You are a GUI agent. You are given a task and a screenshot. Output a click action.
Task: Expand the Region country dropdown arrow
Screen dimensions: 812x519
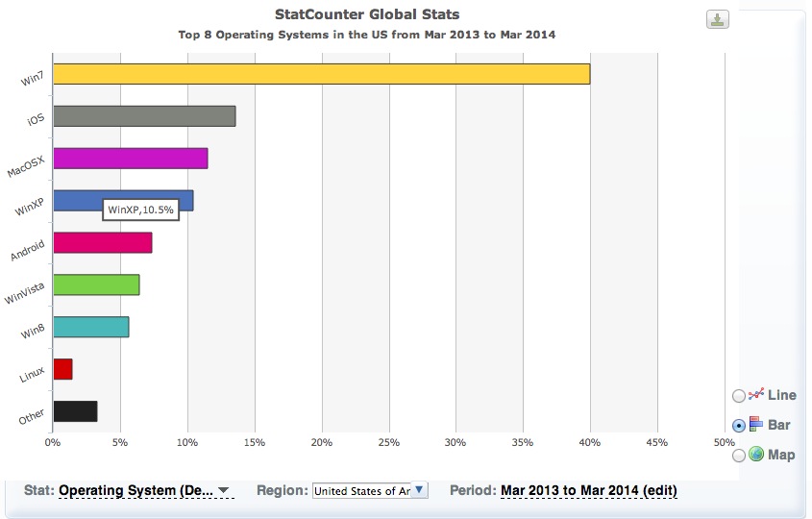pyautogui.click(x=419, y=490)
